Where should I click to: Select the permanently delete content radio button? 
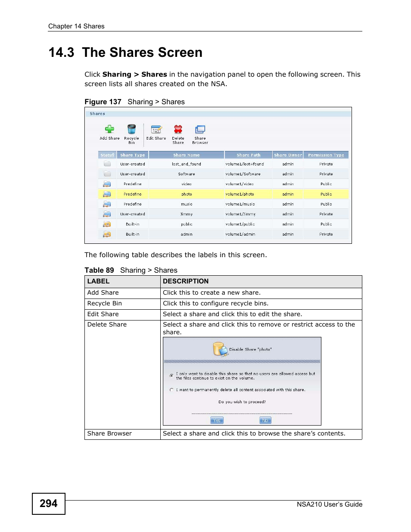click(171, 389)
